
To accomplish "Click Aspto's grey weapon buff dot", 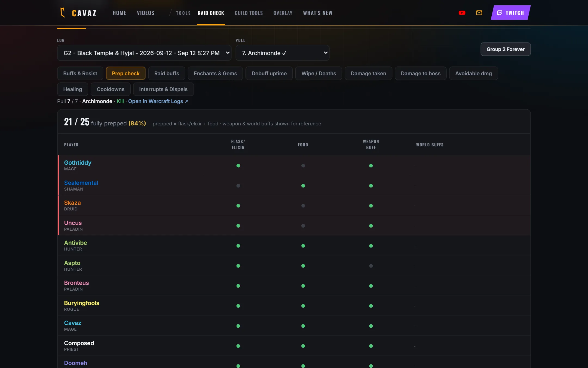I will [x=371, y=266].
